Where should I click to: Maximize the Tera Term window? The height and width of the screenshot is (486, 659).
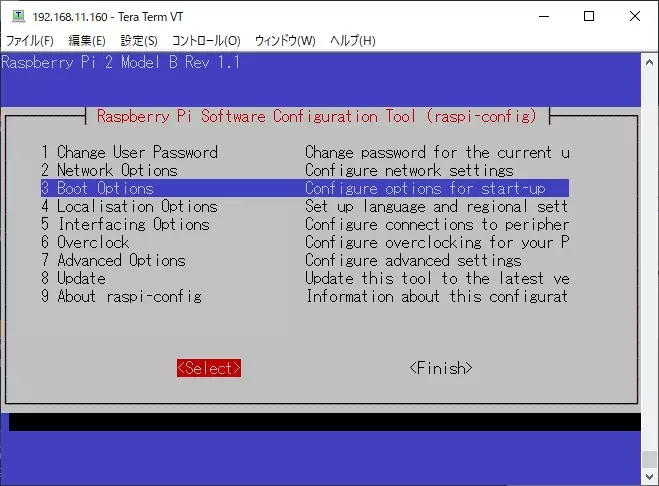pyautogui.click(x=589, y=16)
